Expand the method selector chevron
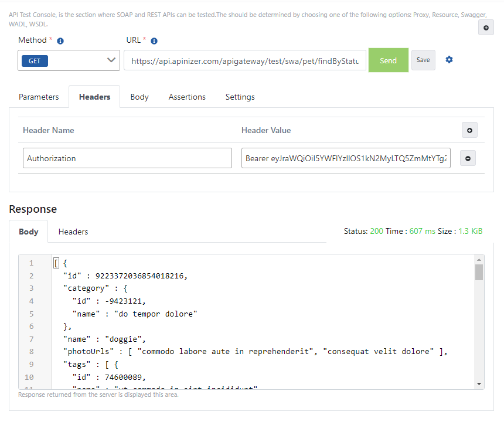 click(x=111, y=60)
